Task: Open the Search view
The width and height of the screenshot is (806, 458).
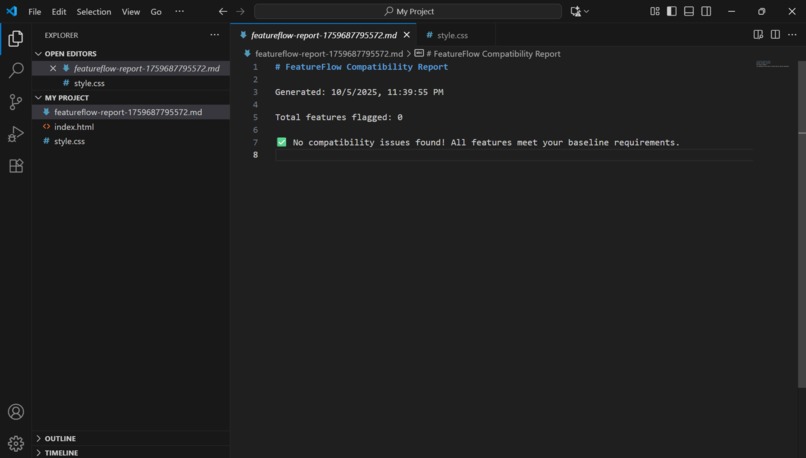Action: [x=15, y=70]
